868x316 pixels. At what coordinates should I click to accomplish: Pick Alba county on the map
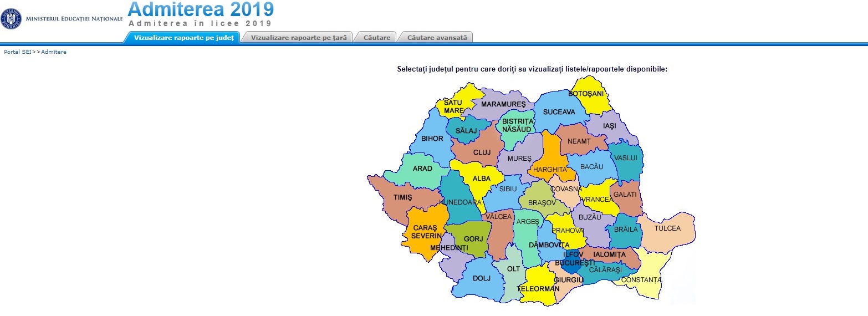[482, 179]
